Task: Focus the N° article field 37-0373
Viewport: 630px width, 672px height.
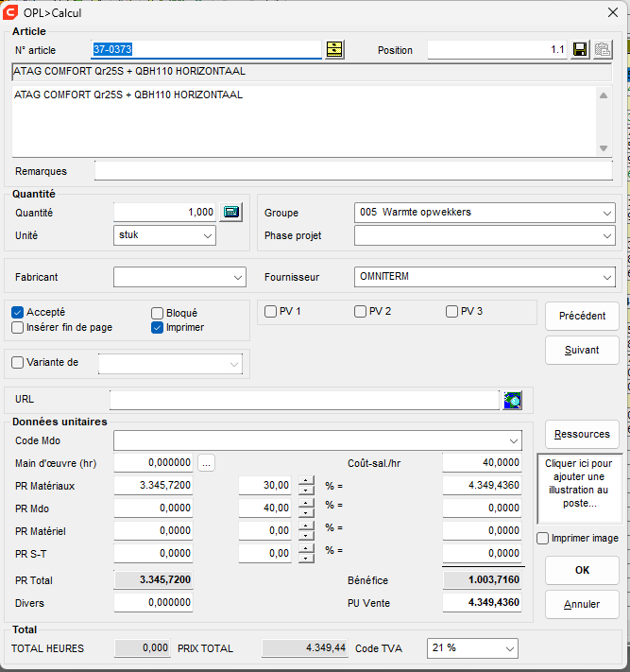Action: coord(206,50)
